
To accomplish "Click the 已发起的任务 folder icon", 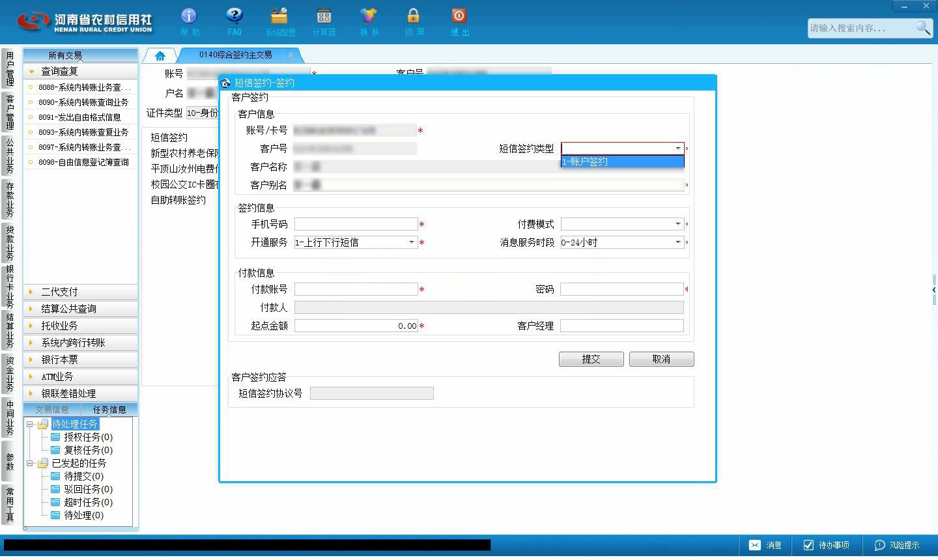I will [43, 463].
